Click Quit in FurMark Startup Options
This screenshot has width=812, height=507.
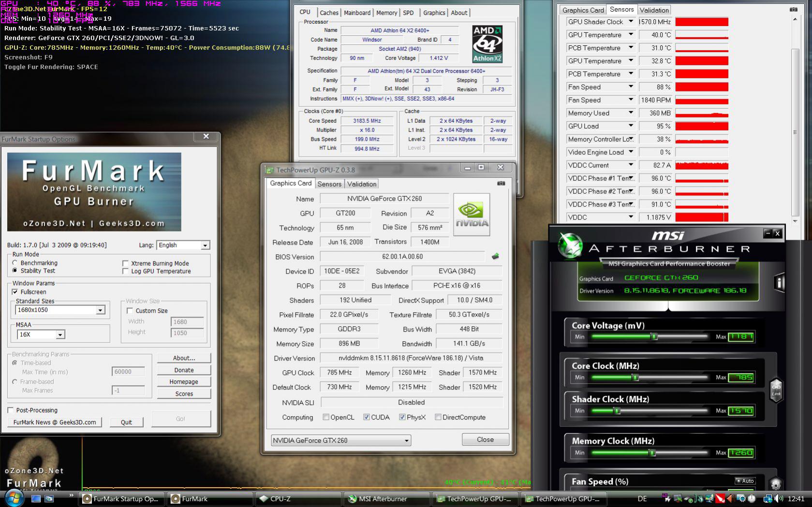coord(126,422)
